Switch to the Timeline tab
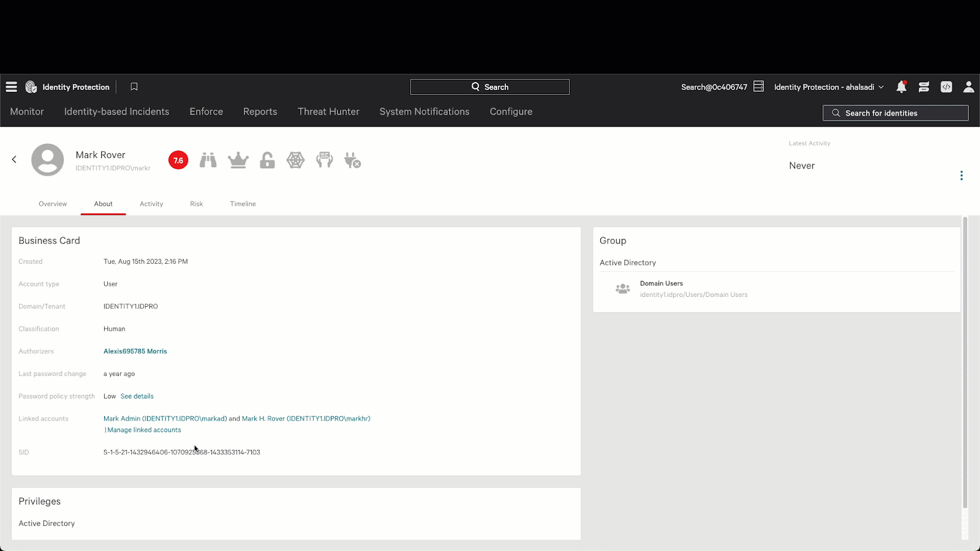The height and width of the screenshot is (551, 980). pos(243,204)
